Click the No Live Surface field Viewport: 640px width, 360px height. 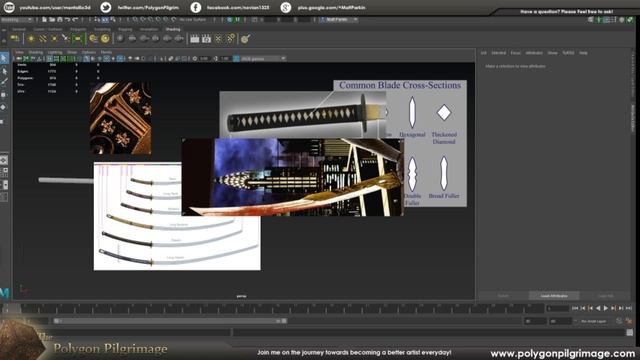click(193, 20)
